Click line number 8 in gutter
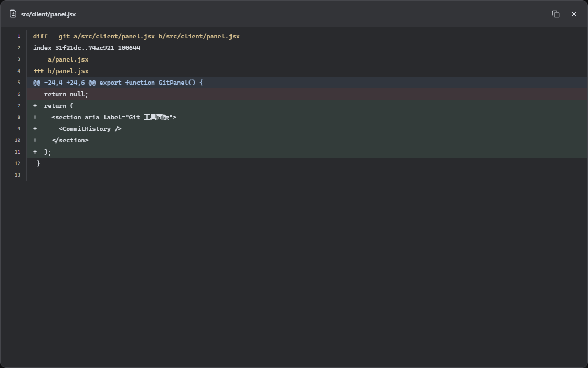588x368 pixels. click(19, 117)
